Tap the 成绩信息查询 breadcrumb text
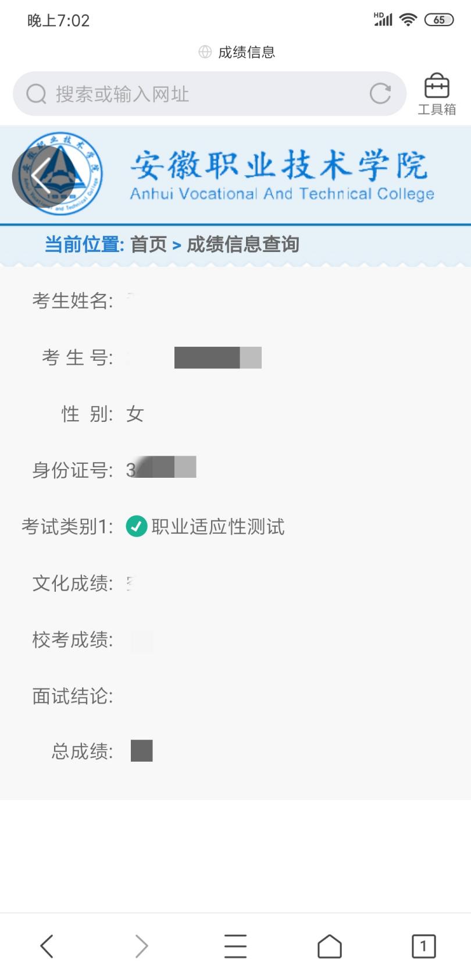 (x=242, y=244)
